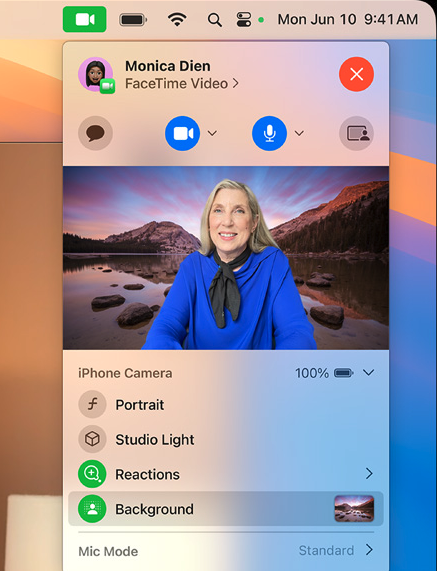Toggle the green Background icon
This screenshot has height=571, width=437.
click(92, 509)
